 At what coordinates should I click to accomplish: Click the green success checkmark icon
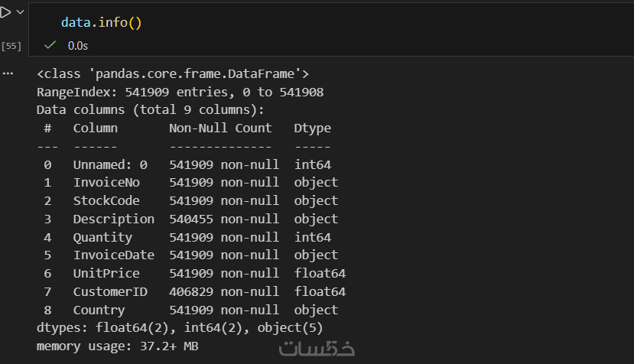coord(50,45)
